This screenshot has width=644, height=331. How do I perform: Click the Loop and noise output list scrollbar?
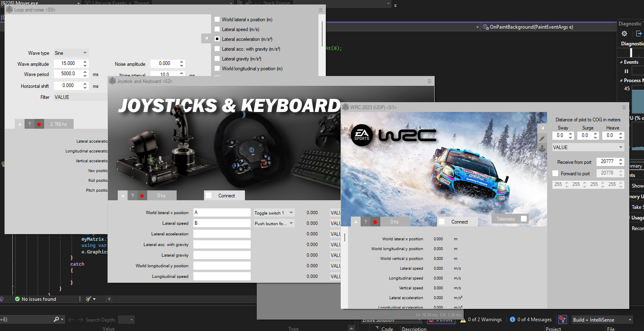click(x=322, y=34)
